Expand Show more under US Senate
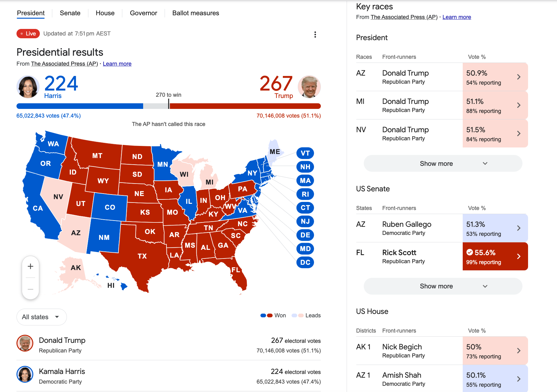Image resolution: width=557 pixels, height=392 pixels. click(443, 286)
